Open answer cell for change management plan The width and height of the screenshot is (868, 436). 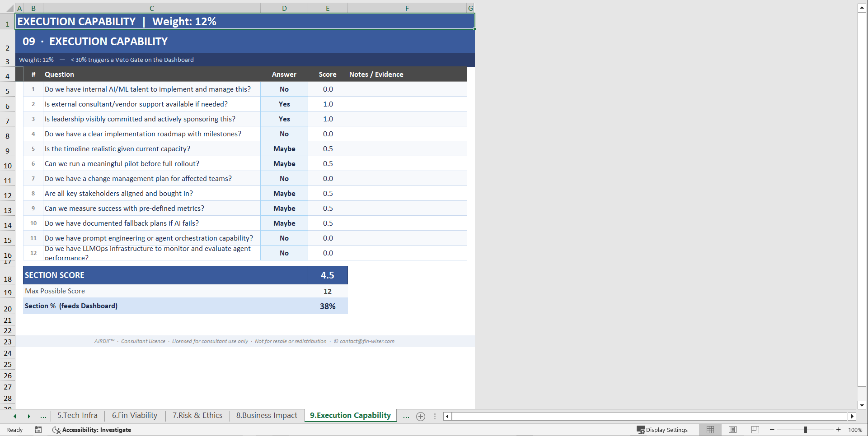click(284, 179)
